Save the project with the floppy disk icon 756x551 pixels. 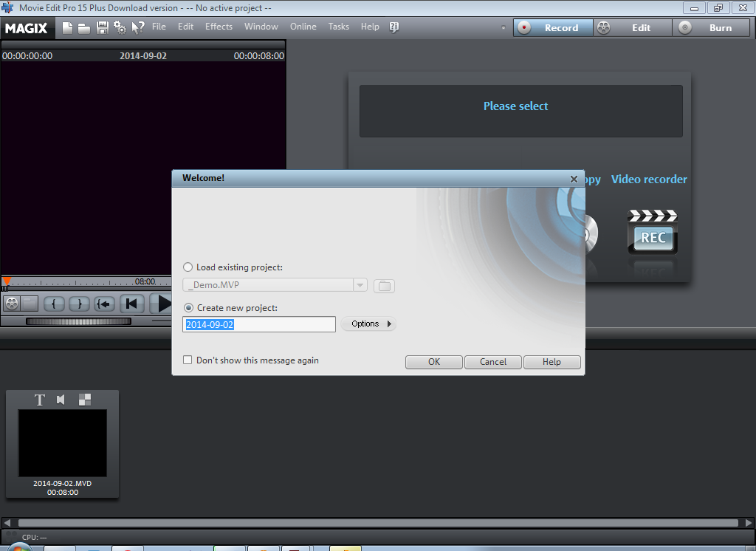coord(102,27)
